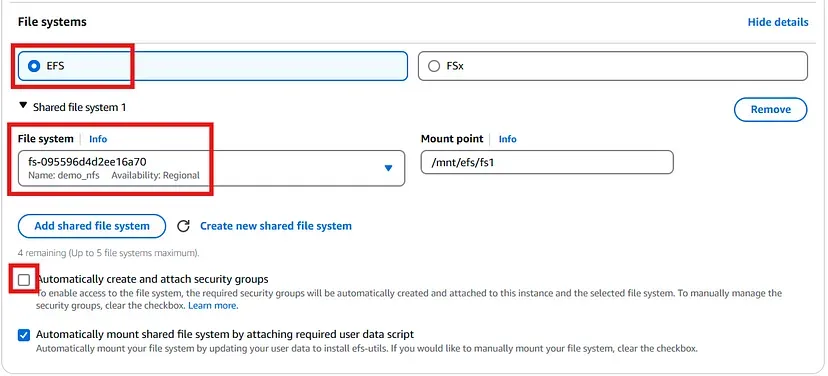Click Info link next to File system
The image size is (828, 376).
point(98,139)
